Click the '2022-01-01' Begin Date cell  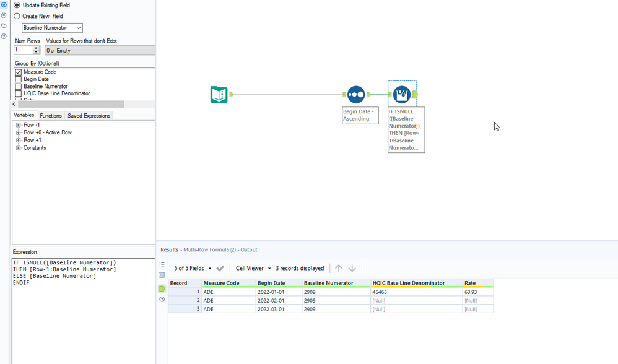(x=279, y=292)
